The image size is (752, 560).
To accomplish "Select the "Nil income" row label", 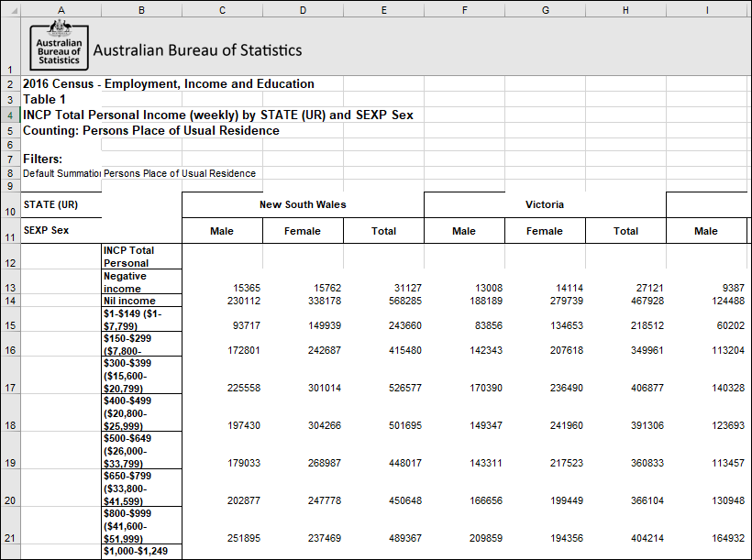I will 141,301.
